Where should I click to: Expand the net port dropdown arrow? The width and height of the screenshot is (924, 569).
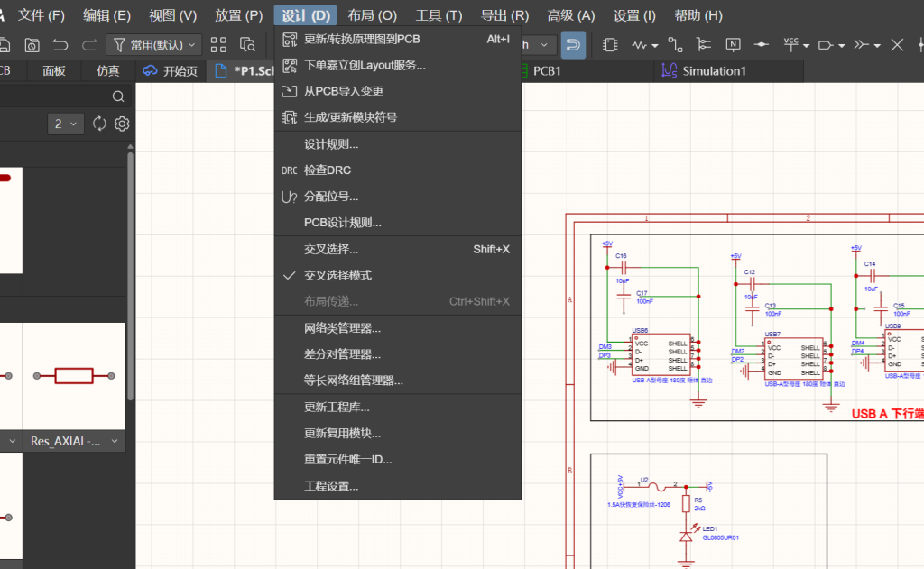842,45
